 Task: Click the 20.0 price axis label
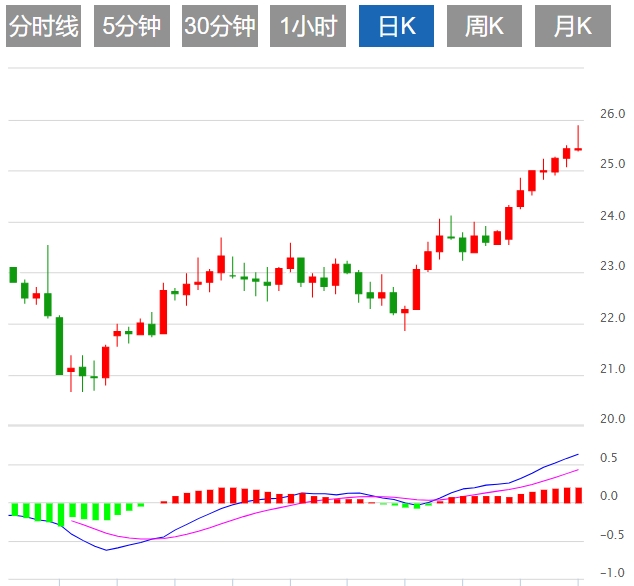tap(613, 419)
